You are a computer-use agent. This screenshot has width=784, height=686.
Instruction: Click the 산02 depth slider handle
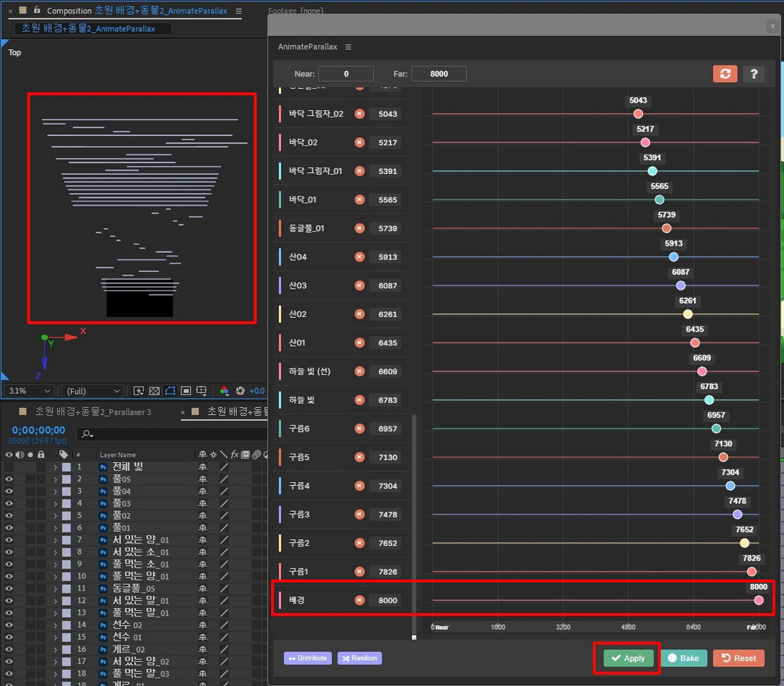(688, 314)
